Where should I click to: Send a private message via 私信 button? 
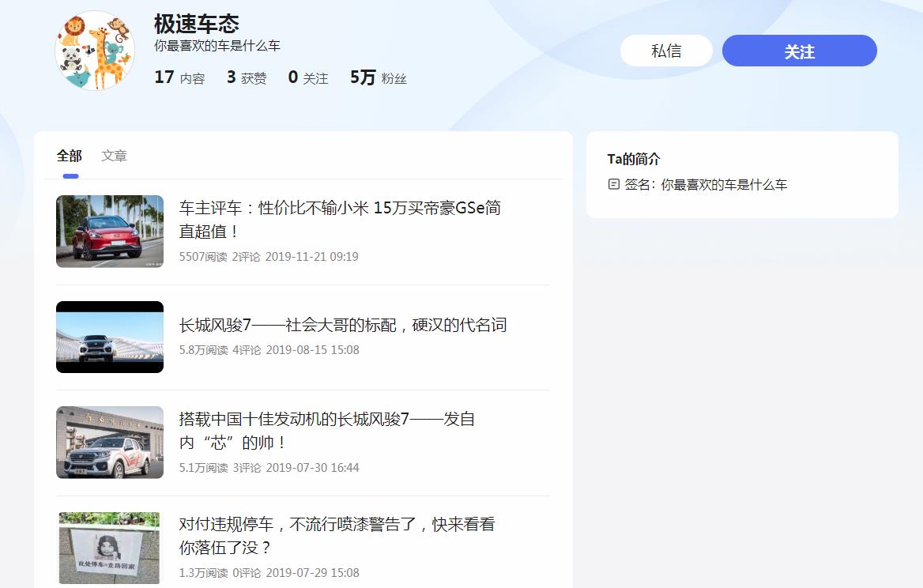point(666,51)
